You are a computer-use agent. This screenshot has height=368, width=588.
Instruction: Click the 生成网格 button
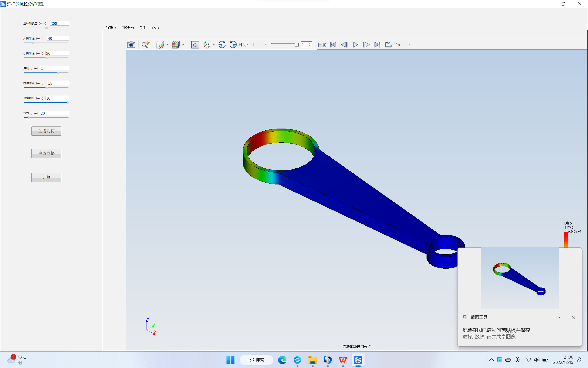tap(46, 153)
